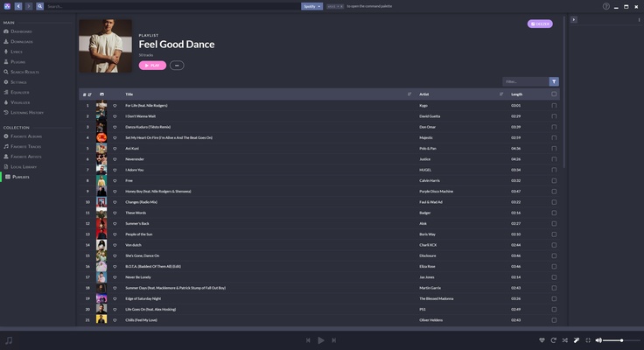Toggle the mini player icon

[x=588, y=340]
